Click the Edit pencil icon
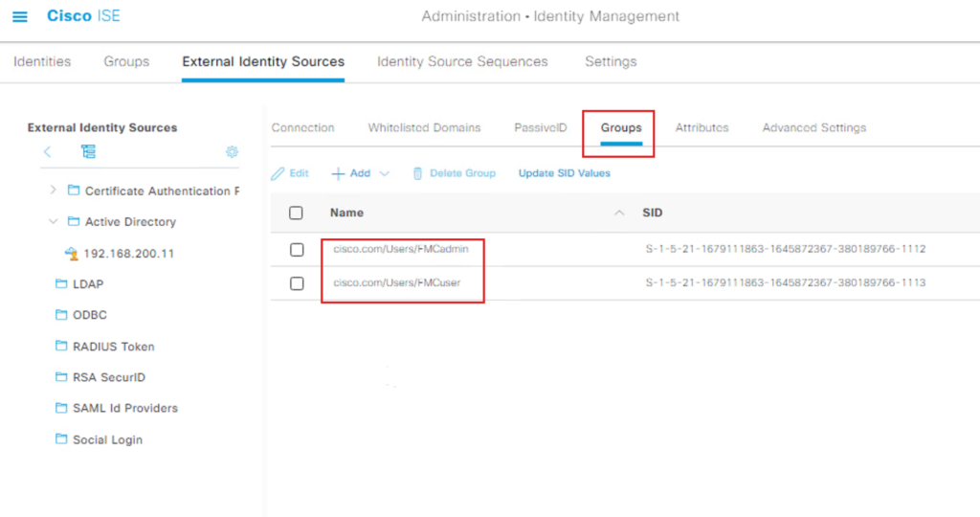 pyautogui.click(x=278, y=173)
